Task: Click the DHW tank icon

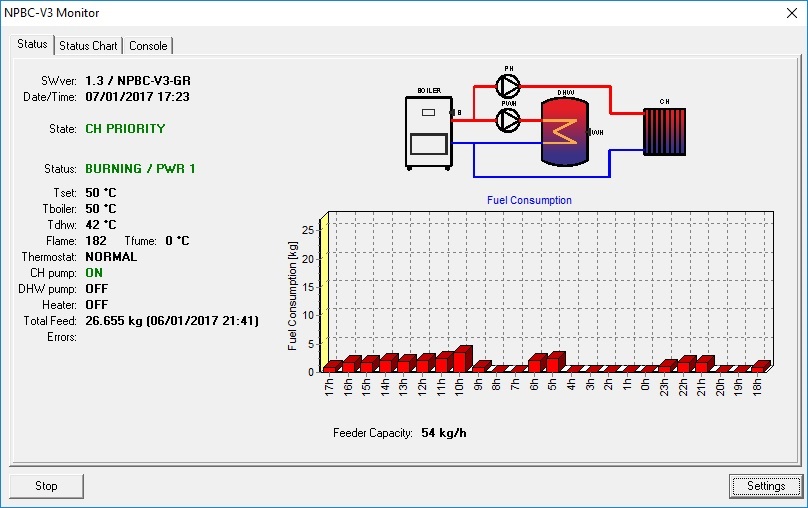Action: pyautogui.click(x=566, y=131)
